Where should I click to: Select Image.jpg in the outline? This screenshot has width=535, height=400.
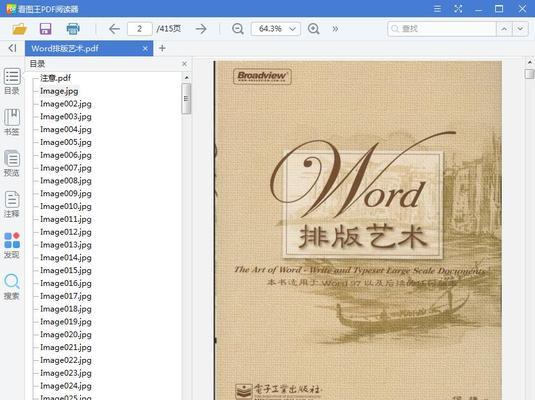pos(59,91)
